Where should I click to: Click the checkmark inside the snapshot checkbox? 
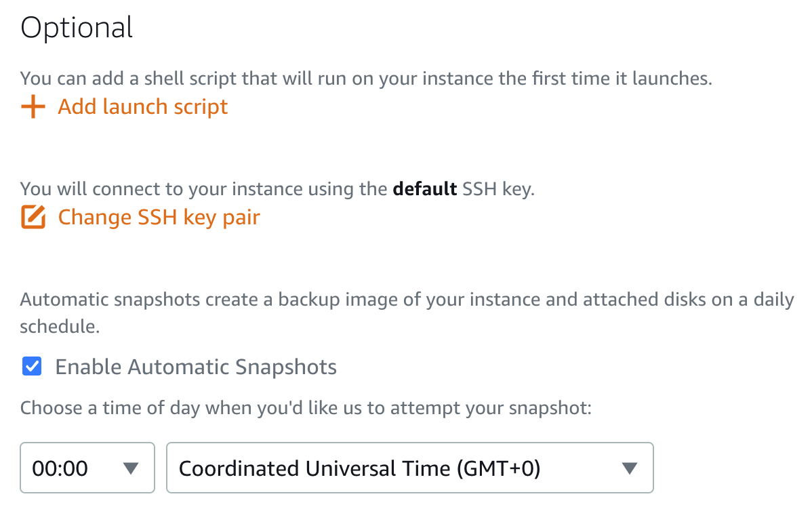click(x=32, y=366)
